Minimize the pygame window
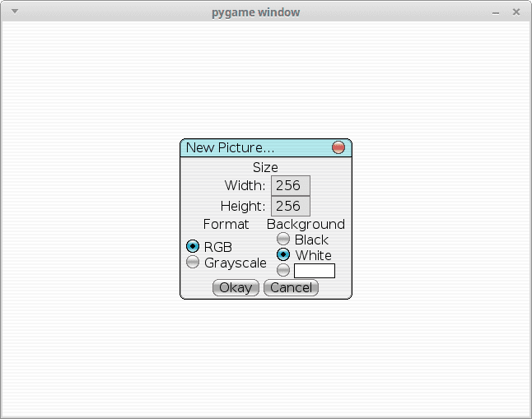Viewport: 532px width, 419px height. coord(496,13)
